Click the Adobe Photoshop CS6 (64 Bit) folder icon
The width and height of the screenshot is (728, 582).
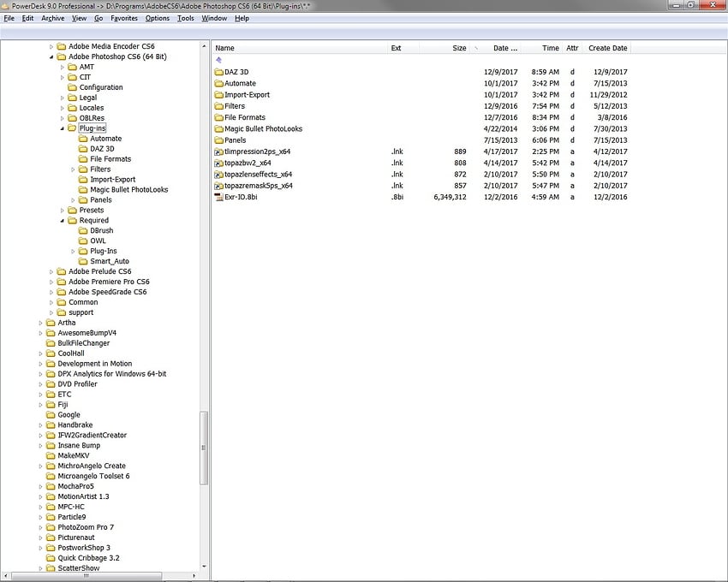(x=62, y=56)
